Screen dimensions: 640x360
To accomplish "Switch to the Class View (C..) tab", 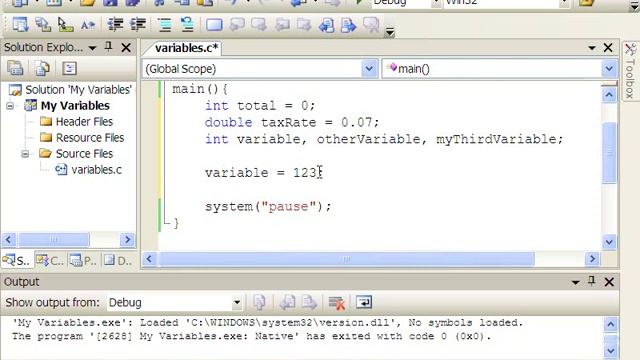I will point(50,260).
